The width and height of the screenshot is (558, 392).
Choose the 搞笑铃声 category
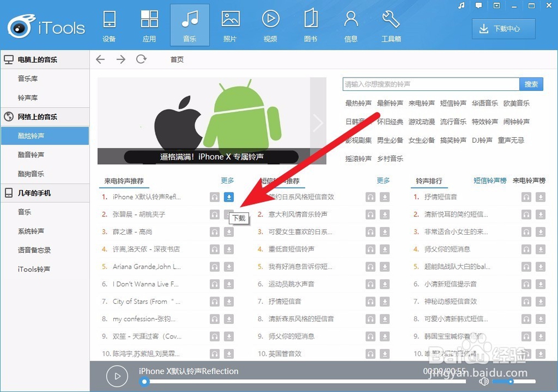coord(453,140)
